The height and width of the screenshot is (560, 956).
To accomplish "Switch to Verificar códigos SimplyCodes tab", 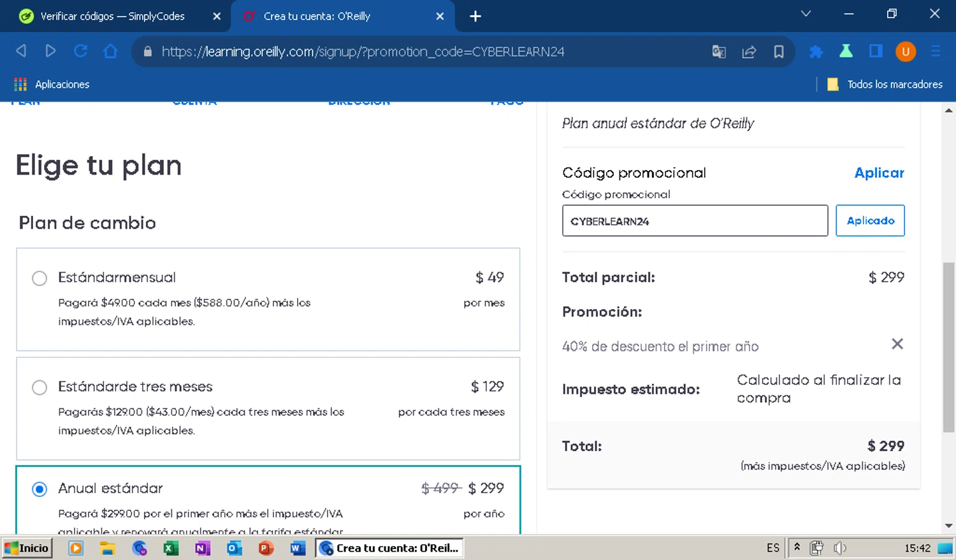I will (112, 16).
